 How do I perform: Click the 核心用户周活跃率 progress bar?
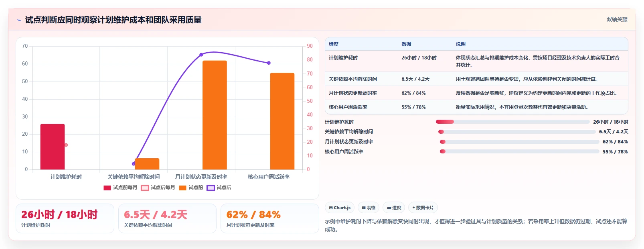pos(520,151)
